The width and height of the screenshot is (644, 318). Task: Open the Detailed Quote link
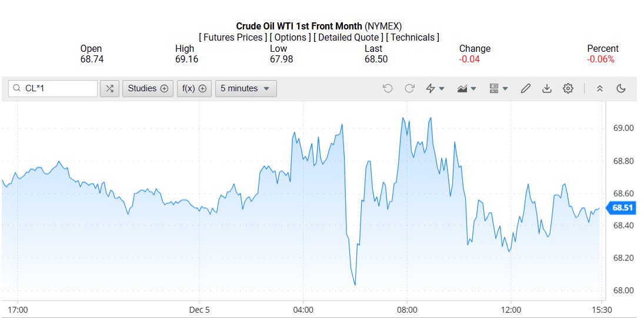(x=349, y=37)
